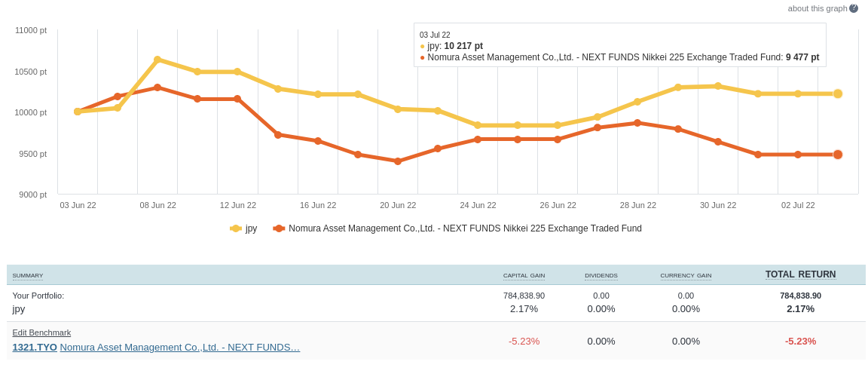
Task: Click the help question mark icon
Action: [x=854, y=8]
